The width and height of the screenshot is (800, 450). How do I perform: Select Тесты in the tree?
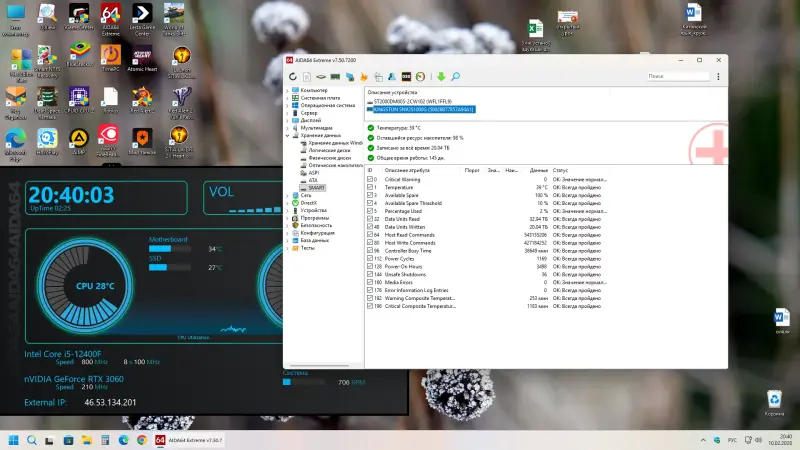[307, 248]
